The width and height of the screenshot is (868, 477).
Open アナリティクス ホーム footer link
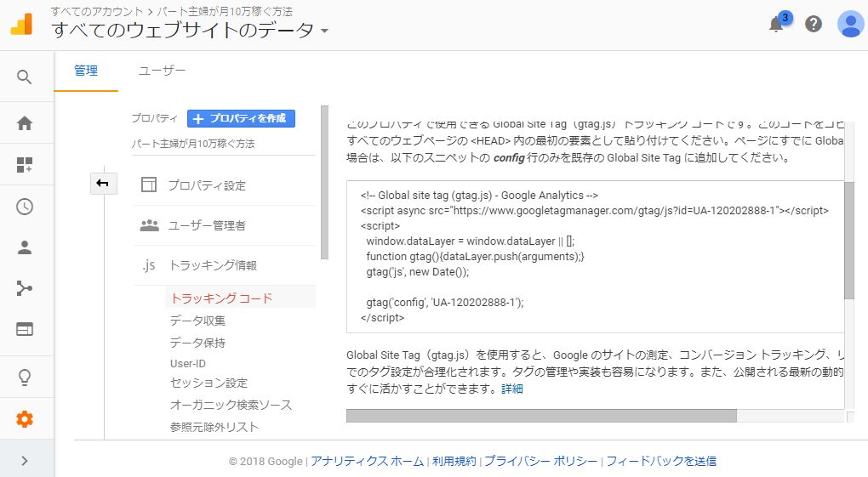coord(367,461)
